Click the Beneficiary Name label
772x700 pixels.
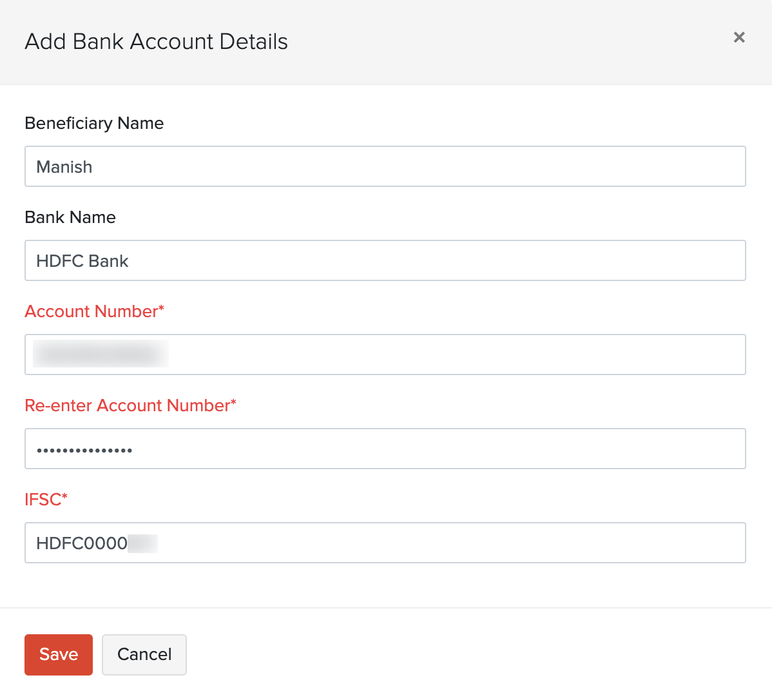pos(94,123)
